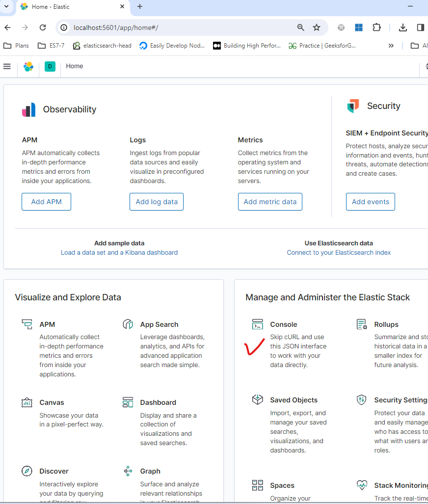The height and width of the screenshot is (504, 428).
Task: Open Spaces via its grid icon
Action: click(x=257, y=485)
